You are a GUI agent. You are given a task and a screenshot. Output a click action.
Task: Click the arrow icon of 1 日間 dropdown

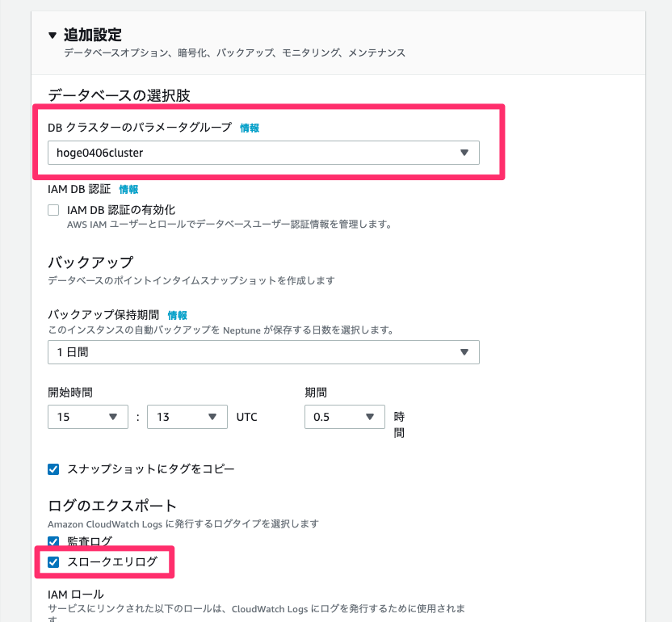point(464,352)
